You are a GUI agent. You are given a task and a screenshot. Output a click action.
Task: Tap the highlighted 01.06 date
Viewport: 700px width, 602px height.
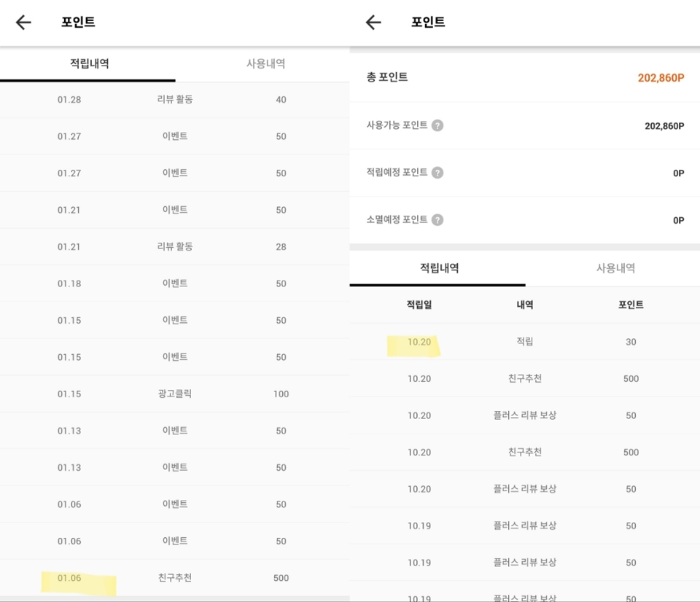point(70,578)
